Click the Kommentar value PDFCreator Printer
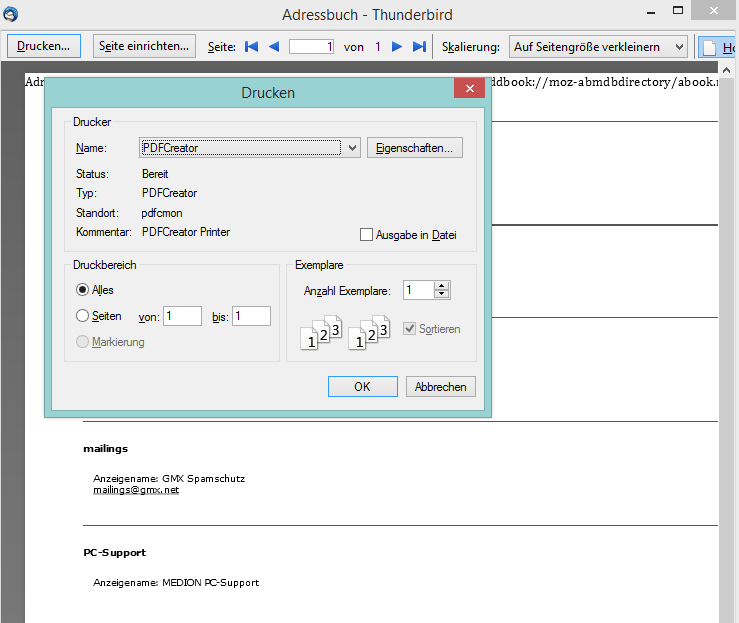Image resolution: width=739 pixels, height=623 pixels. tap(186, 232)
